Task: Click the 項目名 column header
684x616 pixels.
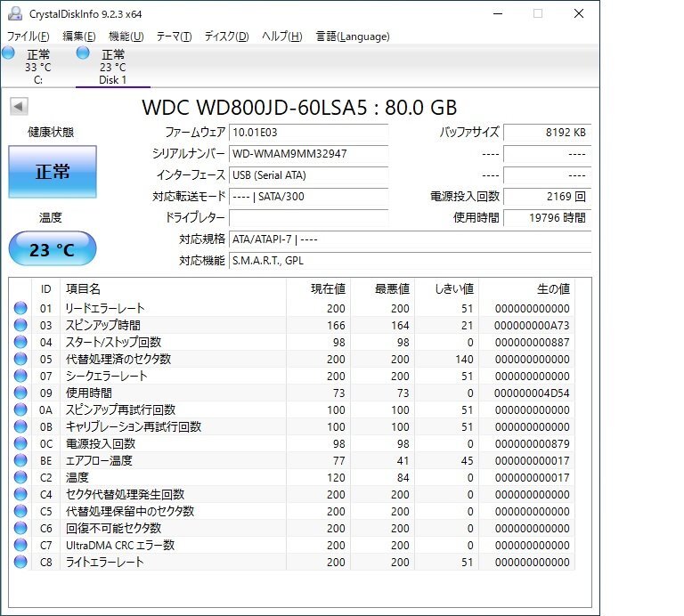Action: [x=173, y=288]
